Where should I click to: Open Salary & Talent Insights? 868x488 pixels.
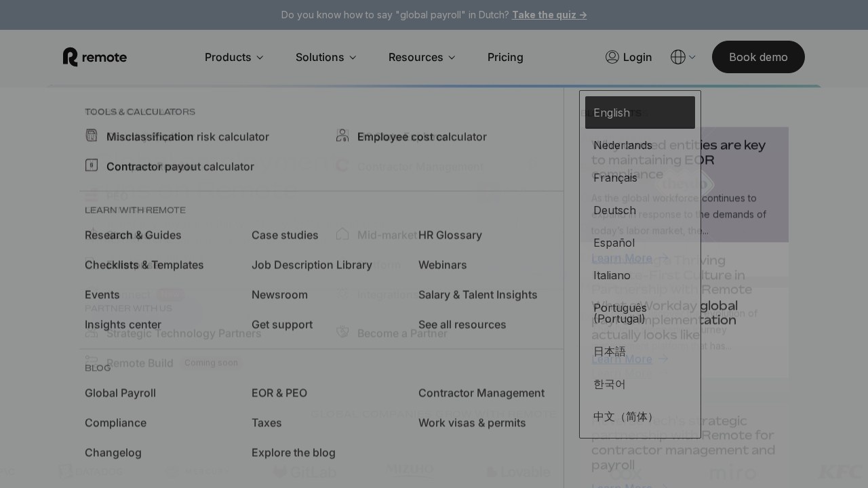pyautogui.click(x=478, y=294)
